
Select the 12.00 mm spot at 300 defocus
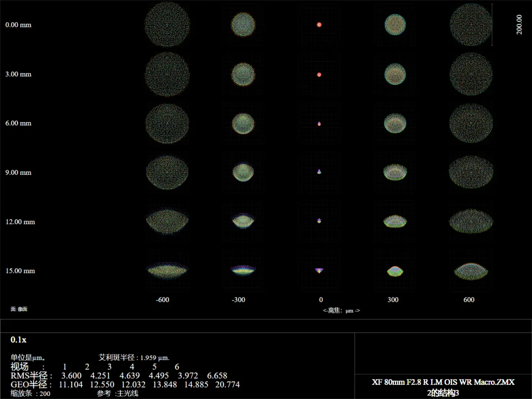pyautogui.click(x=395, y=221)
